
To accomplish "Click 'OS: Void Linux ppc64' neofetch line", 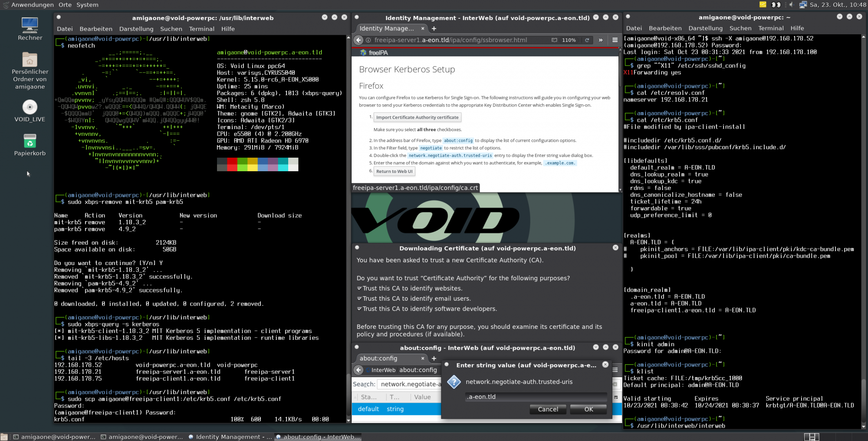I will 251,66.
